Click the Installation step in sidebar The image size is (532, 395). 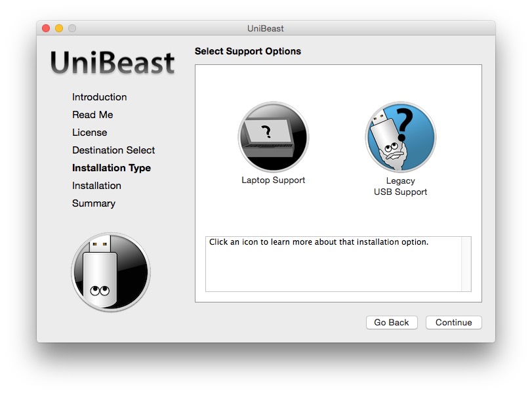click(96, 186)
